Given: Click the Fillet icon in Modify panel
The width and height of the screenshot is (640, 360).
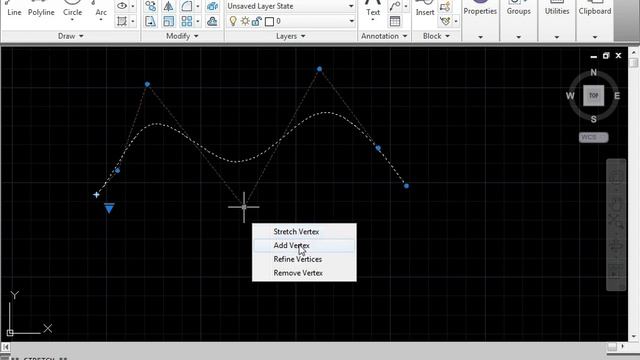Looking at the screenshot, I should point(187,6).
